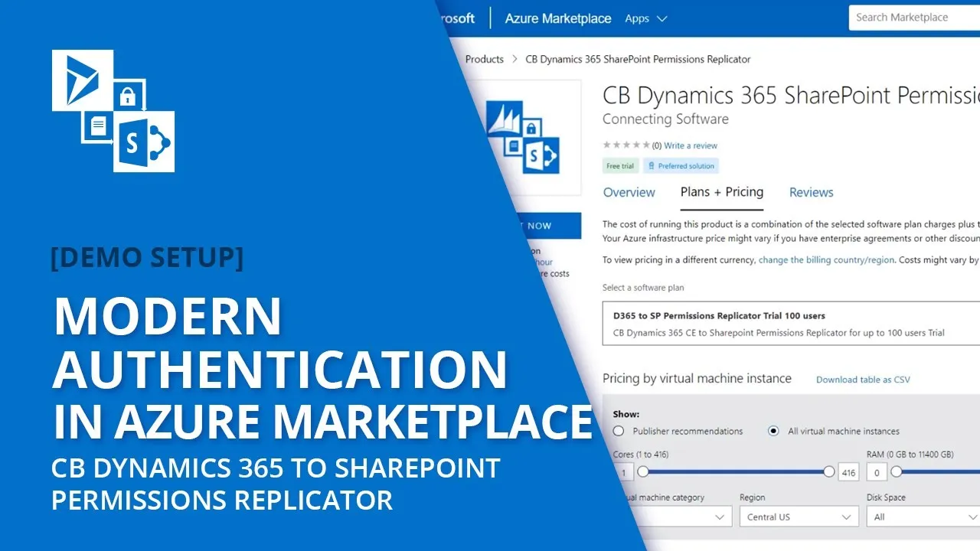Open the Write a review link
980x551 pixels.
coord(691,145)
